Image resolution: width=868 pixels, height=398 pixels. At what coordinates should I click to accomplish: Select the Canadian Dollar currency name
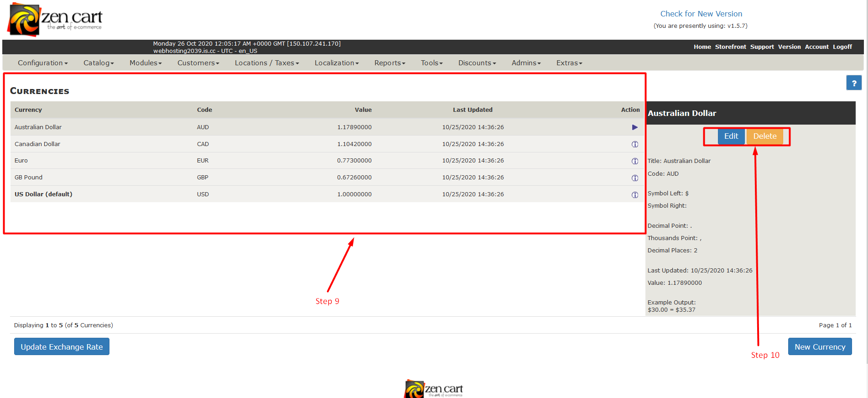tap(37, 144)
